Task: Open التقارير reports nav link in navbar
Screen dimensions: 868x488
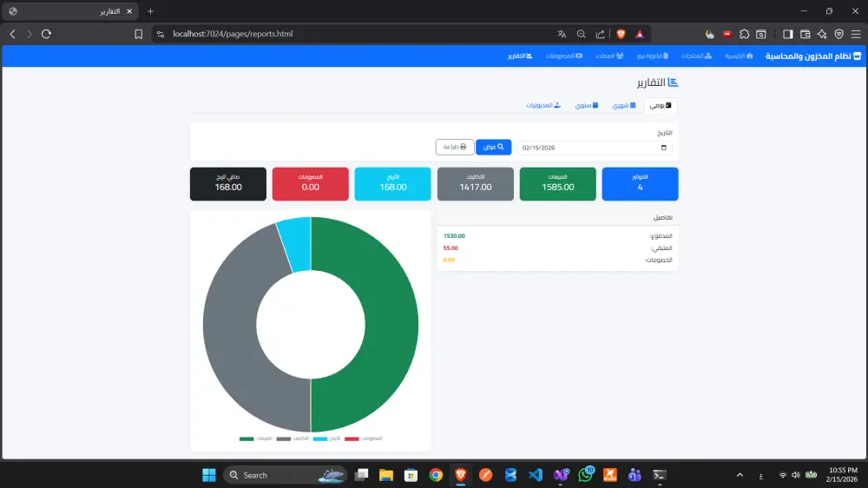Action: (x=520, y=56)
